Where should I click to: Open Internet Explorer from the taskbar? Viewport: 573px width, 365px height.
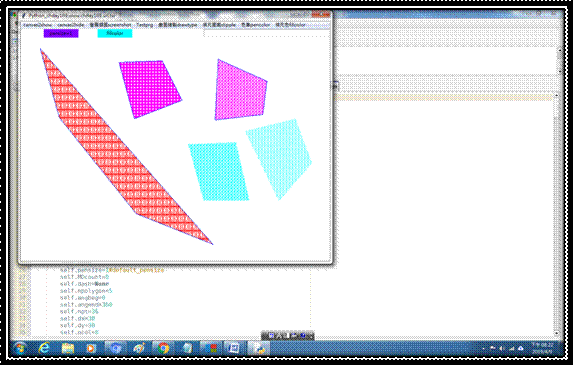pyautogui.click(x=44, y=348)
